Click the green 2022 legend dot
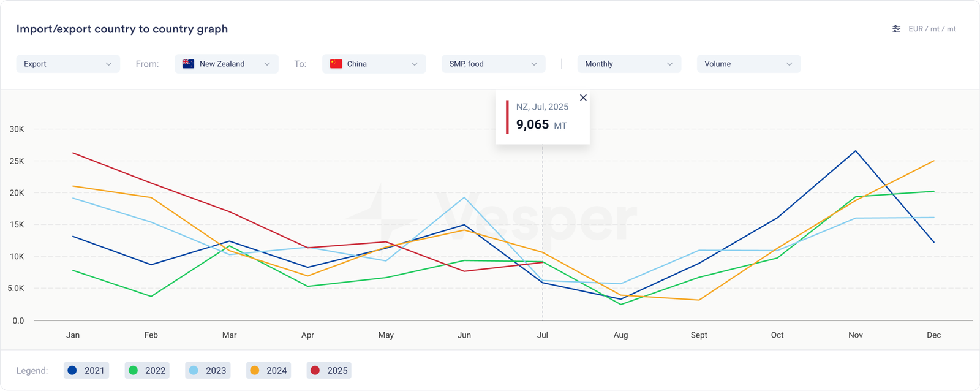The image size is (980, 391). 133,370
